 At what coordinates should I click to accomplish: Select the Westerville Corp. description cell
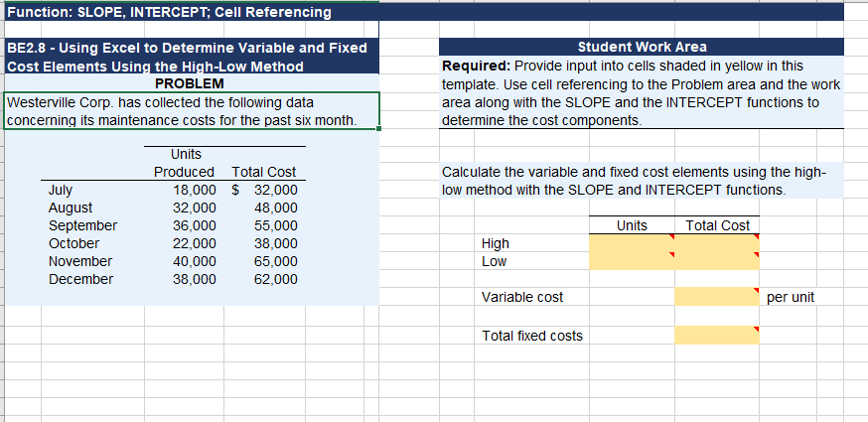(x=192, y=111)
